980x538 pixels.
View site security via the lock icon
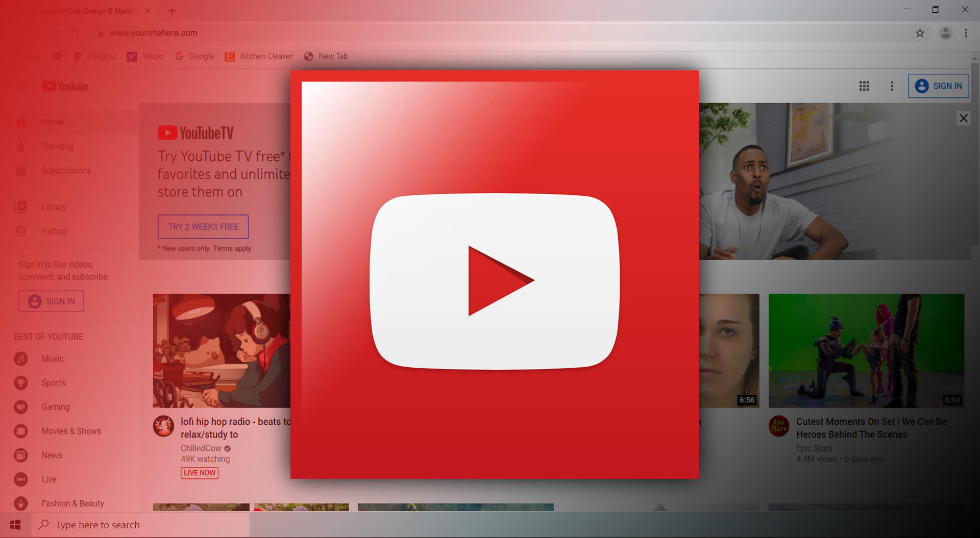tap(101, 33)
